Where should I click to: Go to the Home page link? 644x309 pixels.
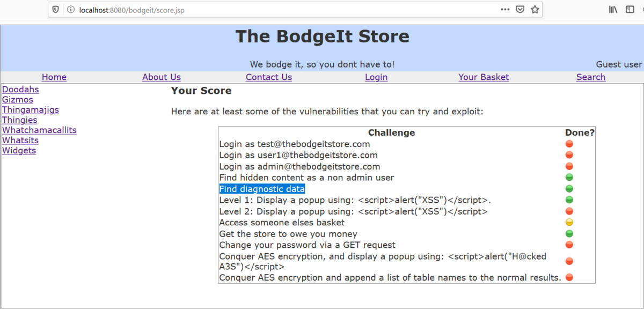tap(54, 77)
